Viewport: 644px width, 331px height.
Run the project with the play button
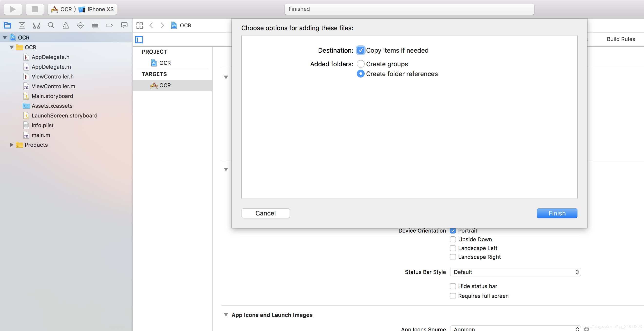(x=13, y=9)
